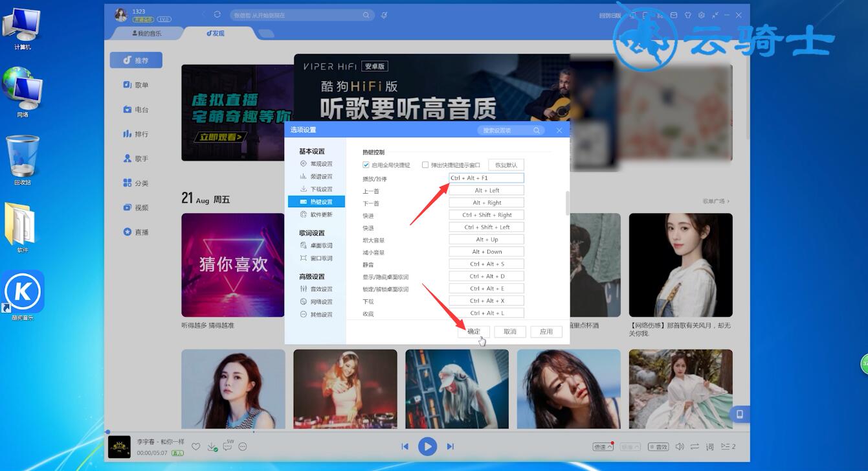Select 歌单 in left sidebar

(x=136, y=85)
